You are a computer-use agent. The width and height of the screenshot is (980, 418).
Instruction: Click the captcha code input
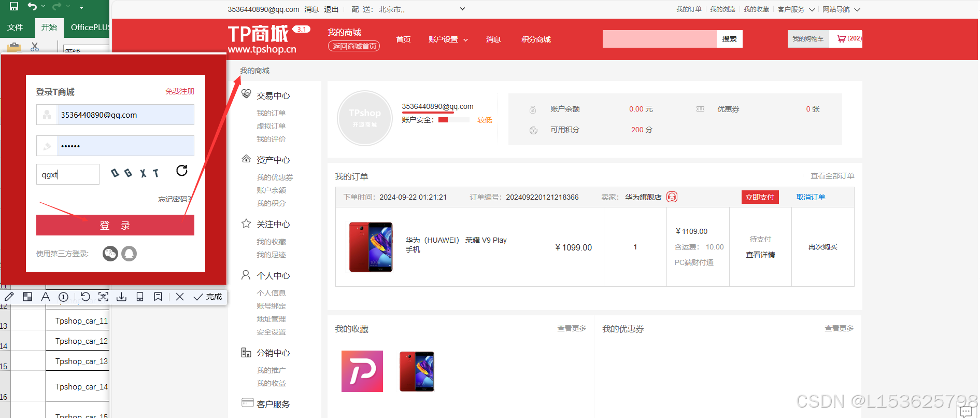click(68, 174)
